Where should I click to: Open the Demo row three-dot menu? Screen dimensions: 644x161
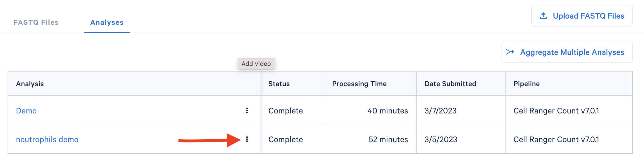(247, 111)
